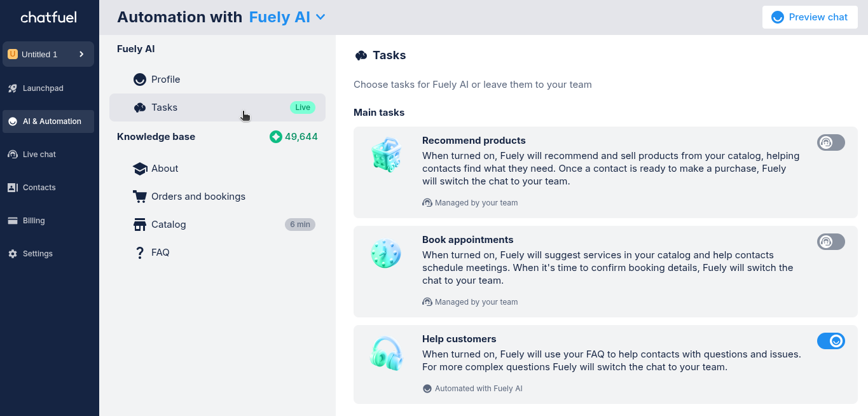Screen dimensions: 868x416
Task: Click the green Knowledge base credits icon
Action: 275,137
